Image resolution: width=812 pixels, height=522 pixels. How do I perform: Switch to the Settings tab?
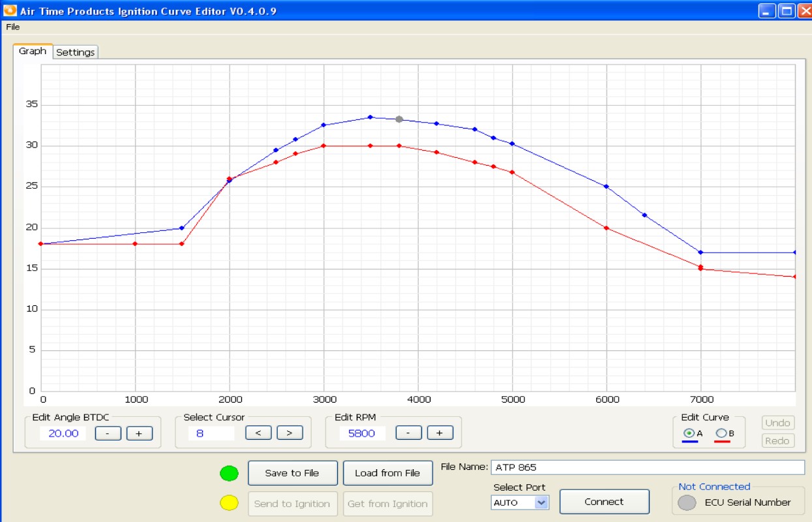(x=76, y=52)
